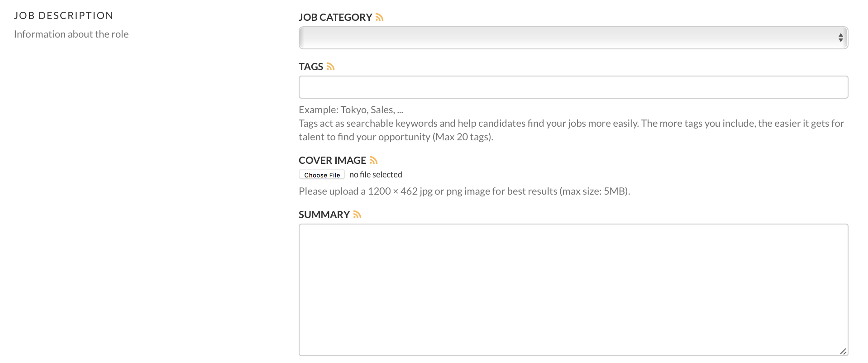The height and width of the screenshot is (363, 868).
Task: Click the 'no file selected' text
Action: click(376, 175)
